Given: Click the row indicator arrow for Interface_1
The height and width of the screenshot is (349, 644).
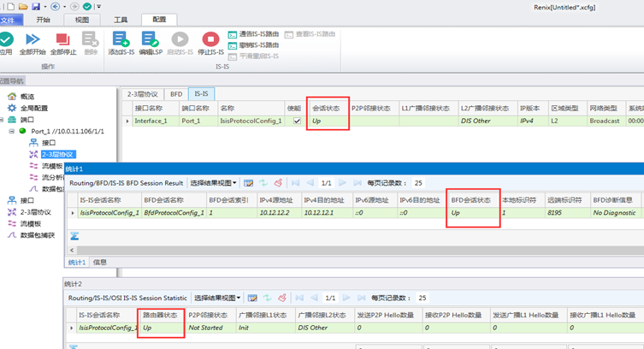Looking at the screenshot, I should [x=127, y=121].
